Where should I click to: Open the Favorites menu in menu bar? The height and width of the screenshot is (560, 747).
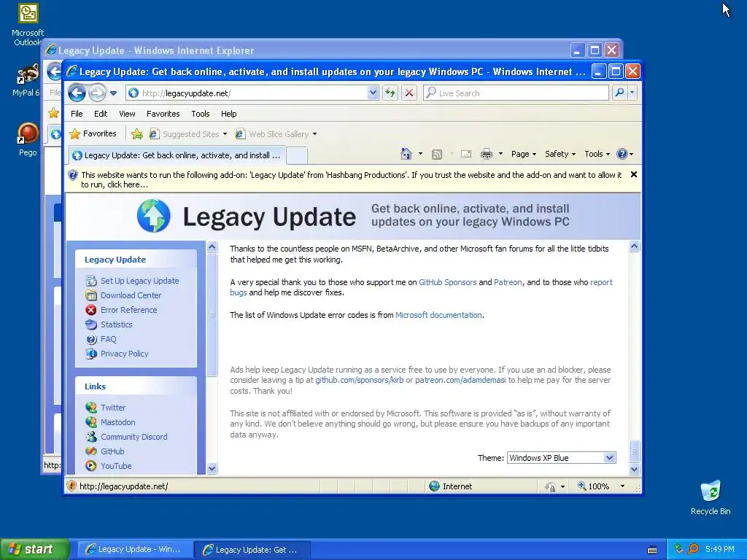click(163, 114)
